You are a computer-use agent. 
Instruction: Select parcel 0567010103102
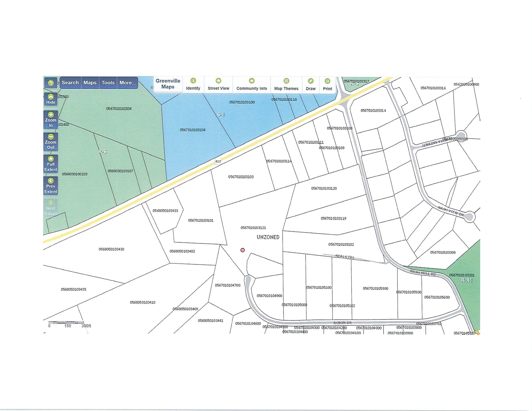coord(341,244)
